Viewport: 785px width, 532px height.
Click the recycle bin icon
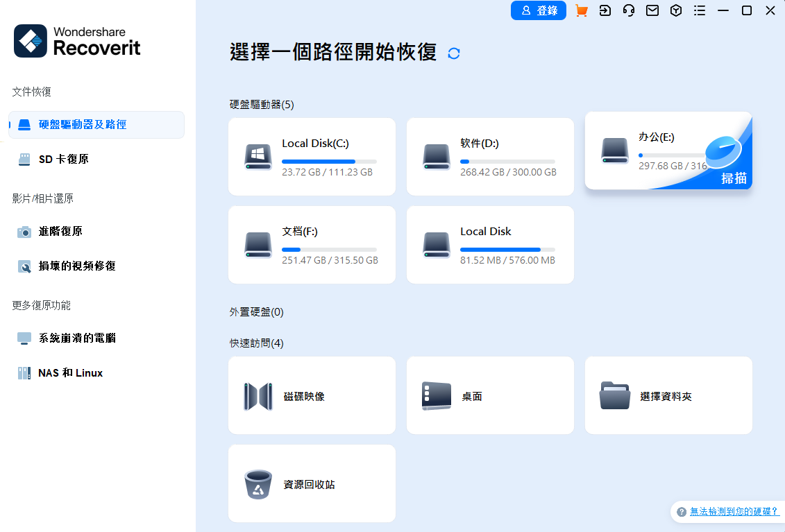coord(258,484)
